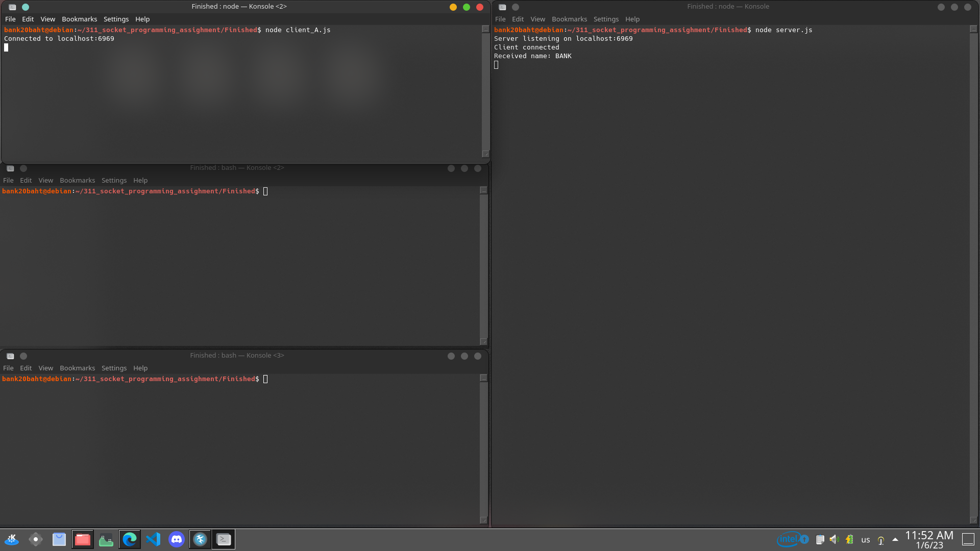Image resolution: width=980 pixels, height=551 pixels.
Task: Open Settings menu in server.js Konsole window
Action: (606, 19)
